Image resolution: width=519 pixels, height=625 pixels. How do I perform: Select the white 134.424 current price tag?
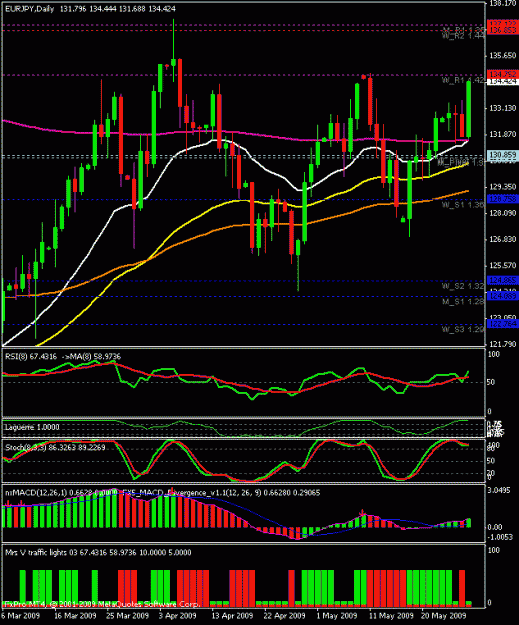tap(503, 82)
